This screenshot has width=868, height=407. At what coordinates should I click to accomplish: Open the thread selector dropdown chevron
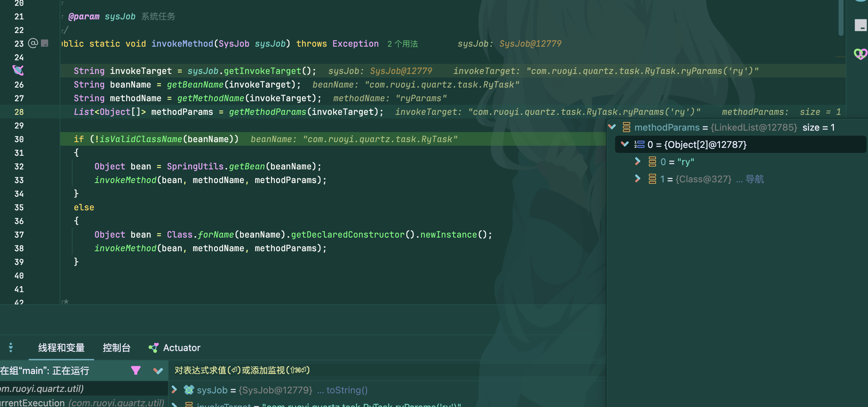(158, 370)
